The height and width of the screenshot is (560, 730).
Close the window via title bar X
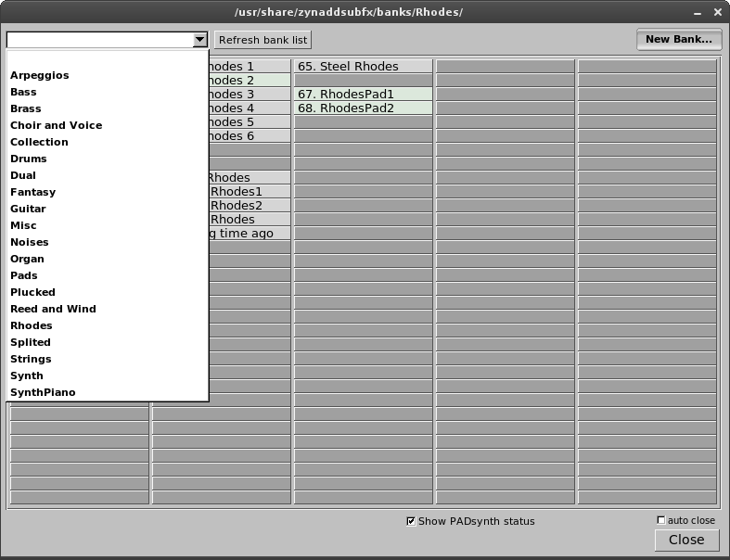(x=718, y=12)
